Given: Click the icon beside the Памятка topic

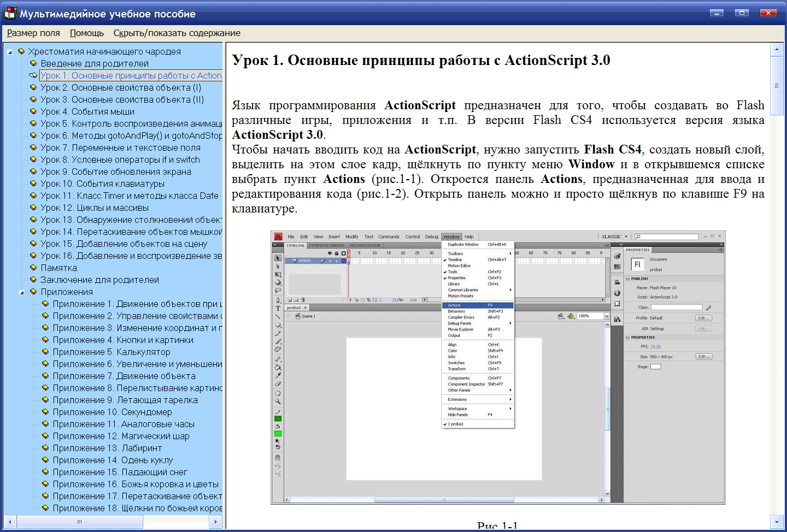Looking at the screenshot, I should pyautogui.click(x=33, y=268).
